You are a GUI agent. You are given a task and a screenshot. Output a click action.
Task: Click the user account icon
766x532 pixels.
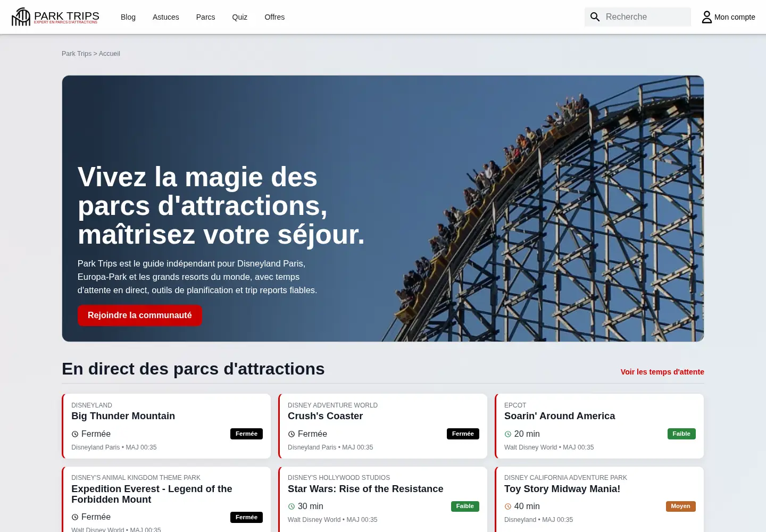[x=706, y=17]
